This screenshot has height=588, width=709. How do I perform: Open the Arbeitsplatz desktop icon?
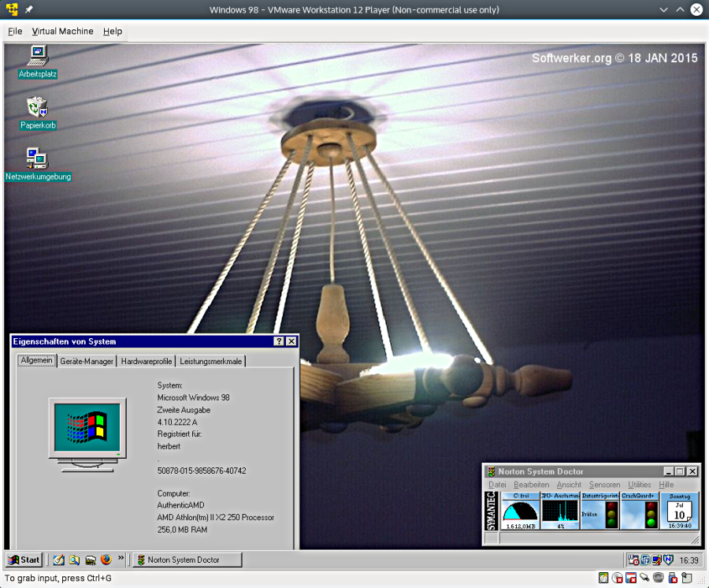coord(37,57)
